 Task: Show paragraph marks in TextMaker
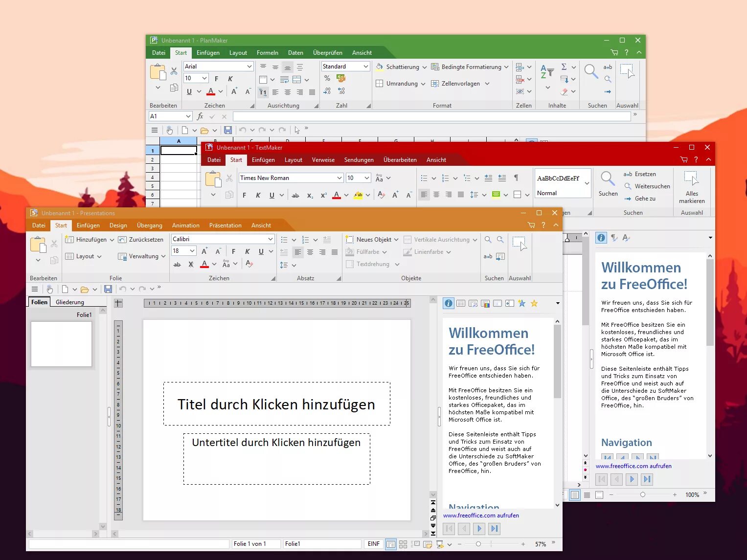click(x=517, y=178)
